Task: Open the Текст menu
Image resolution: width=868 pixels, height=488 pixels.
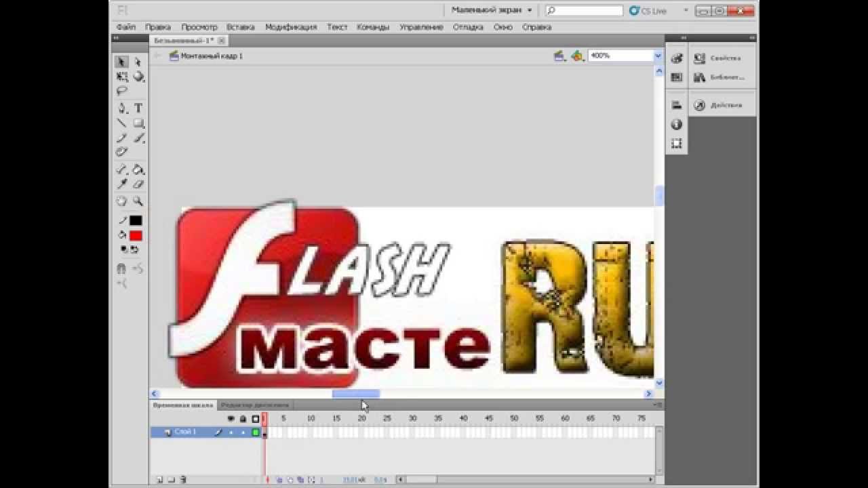Action: pyautogui.click(x=337, y=27)
